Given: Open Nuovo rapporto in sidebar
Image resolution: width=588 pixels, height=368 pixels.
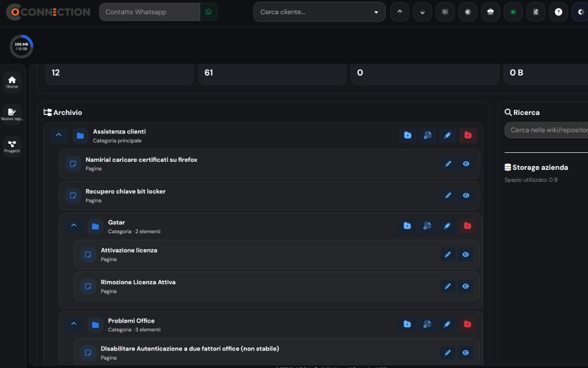Looking at the screenshot, I should pos(12,114).
